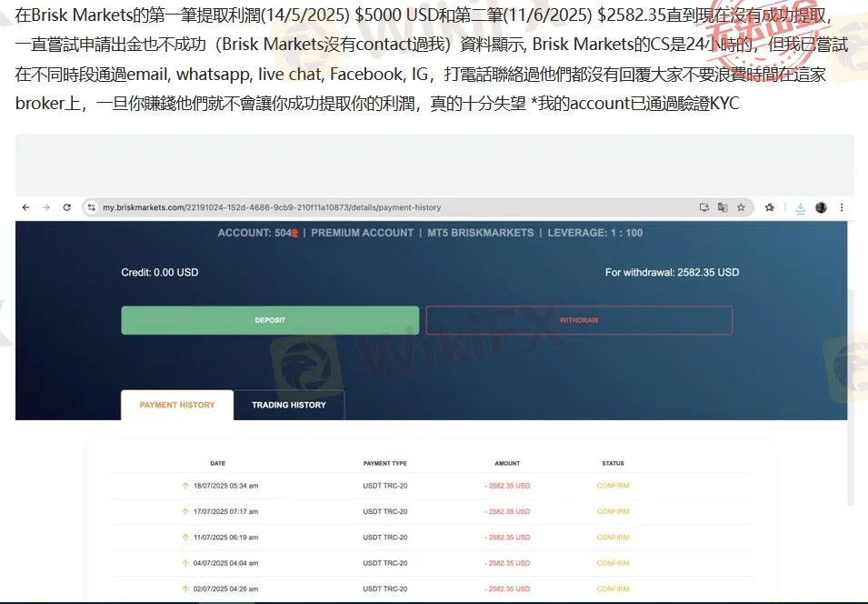Click CONFIRM status on 04/07/2025 row
Viewport: 868px width, 604px height.
613,563
